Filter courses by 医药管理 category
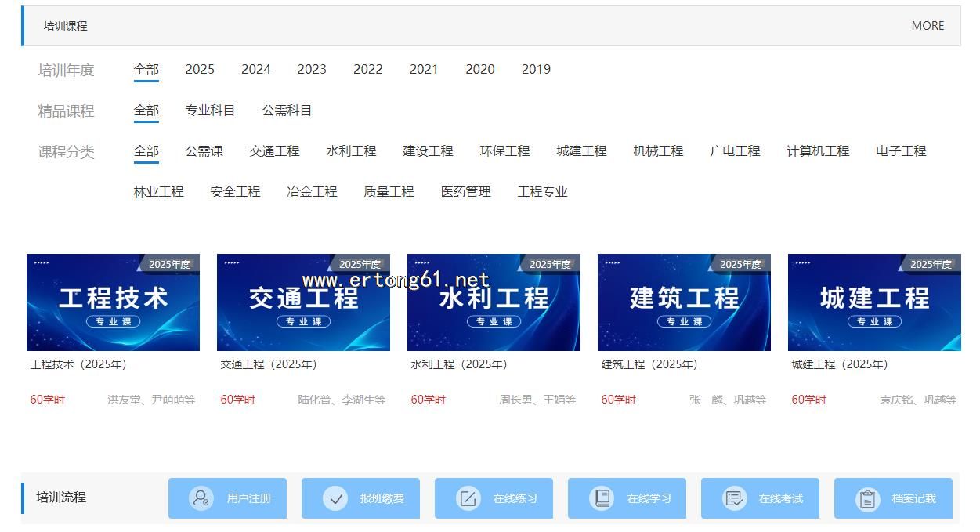Screen dimensions: 980x532 click(x=465, y=191)
